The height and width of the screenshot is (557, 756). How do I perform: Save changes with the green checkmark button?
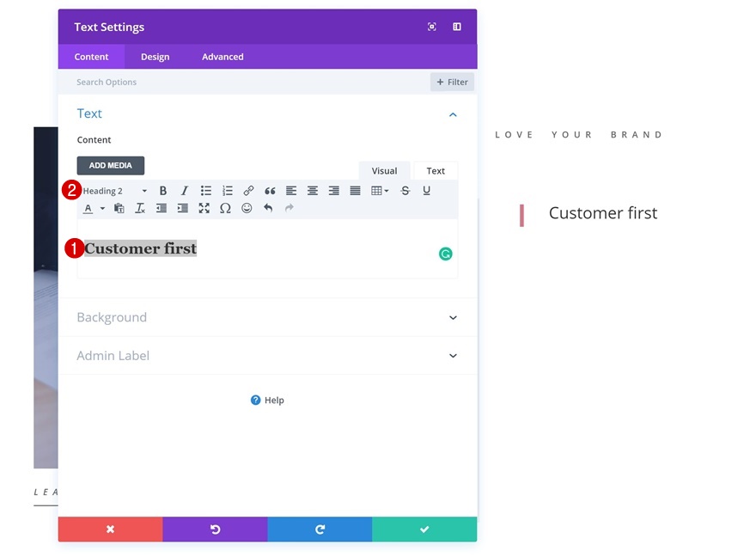424,529
